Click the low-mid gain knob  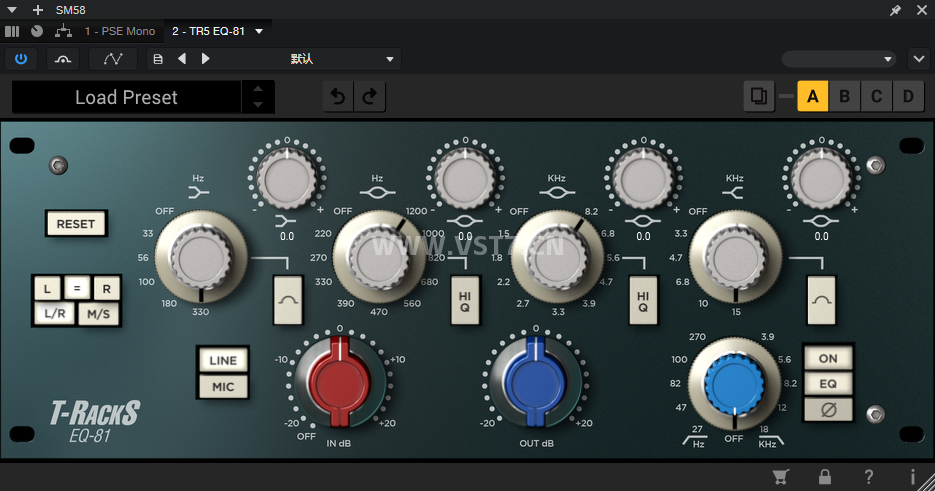(465, 178)
